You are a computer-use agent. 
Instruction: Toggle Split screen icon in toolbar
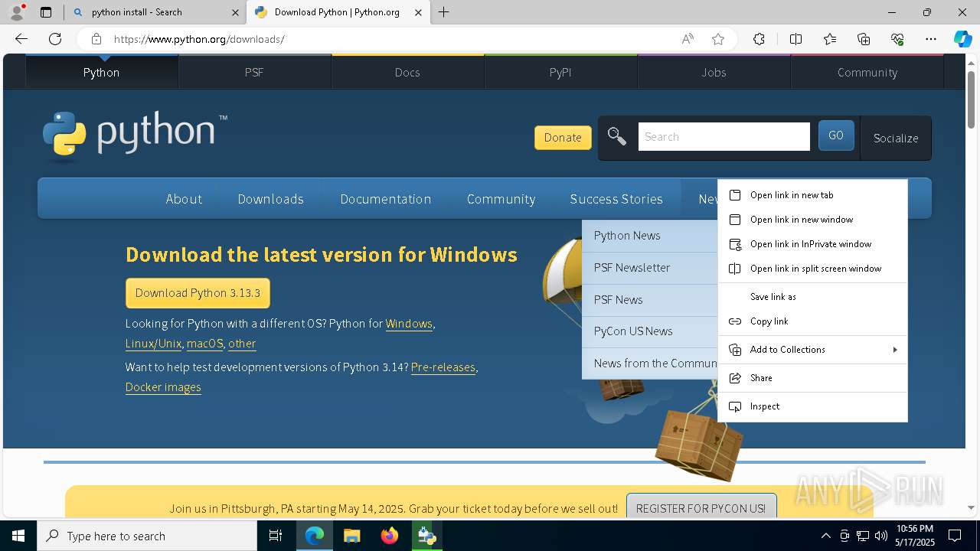795,39
